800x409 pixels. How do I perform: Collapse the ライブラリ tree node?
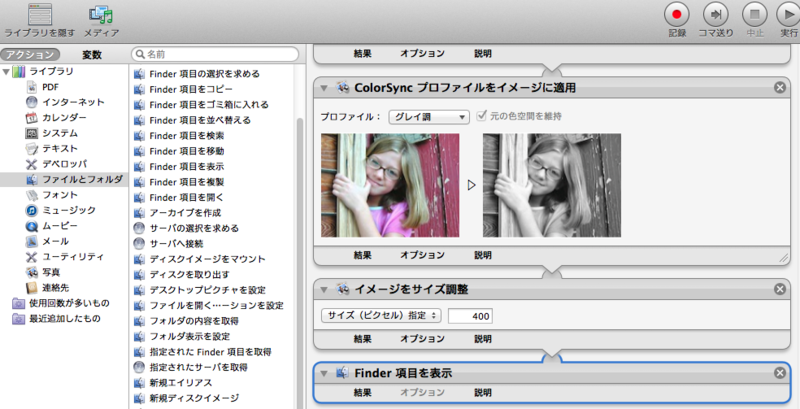(x=6, y=71)
